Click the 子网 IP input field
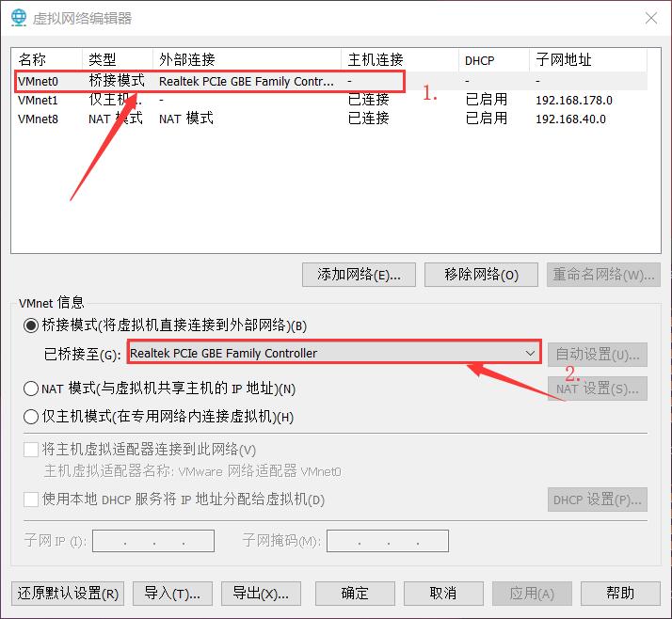This screenshot has width=672, height=619. pyautogui.click(x=153, y=541)
